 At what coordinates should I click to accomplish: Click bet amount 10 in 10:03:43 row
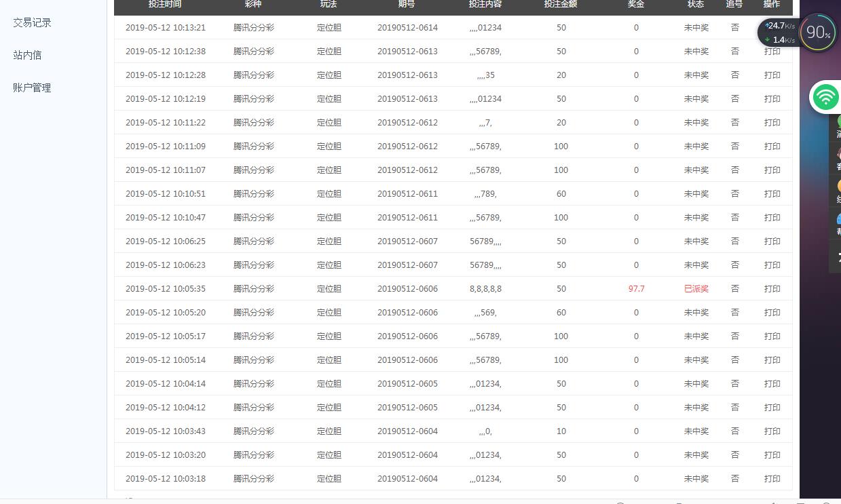[561, 431]
